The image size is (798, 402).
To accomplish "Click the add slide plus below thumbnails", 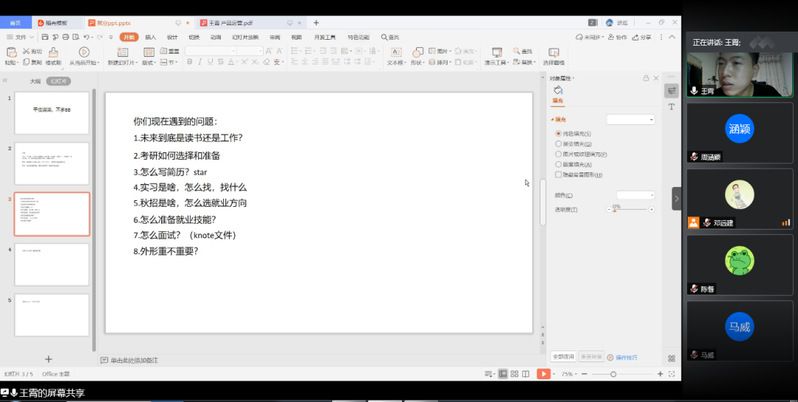I will coord(48,359).
